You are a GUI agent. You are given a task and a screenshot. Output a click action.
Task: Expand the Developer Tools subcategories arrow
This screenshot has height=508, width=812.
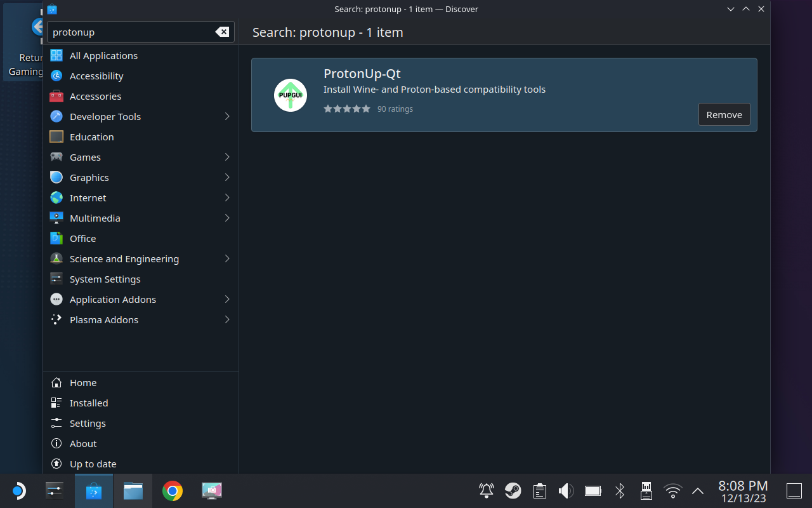point(227,116)
